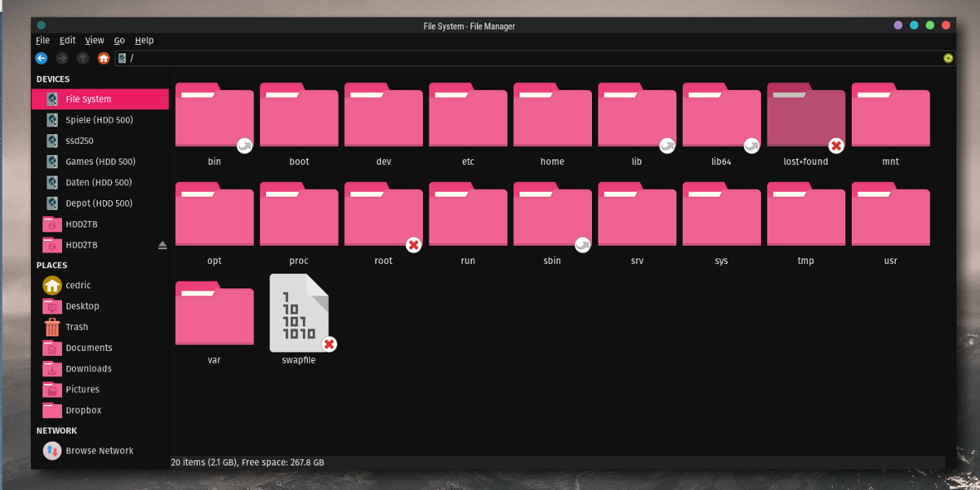Eject the mounted HDD2TB volume
Screen dimensions: 980x490
click(162, 245)
